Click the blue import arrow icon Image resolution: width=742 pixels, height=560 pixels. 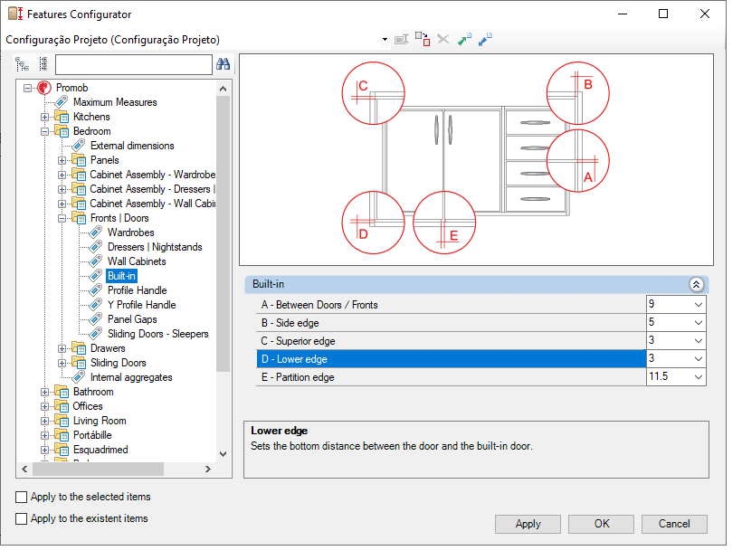[485, 39]
